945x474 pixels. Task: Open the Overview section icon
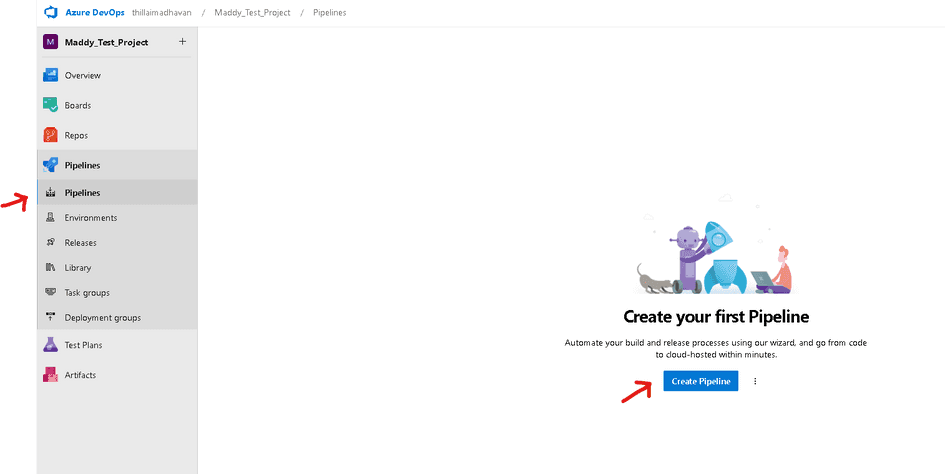coord(51,75)
